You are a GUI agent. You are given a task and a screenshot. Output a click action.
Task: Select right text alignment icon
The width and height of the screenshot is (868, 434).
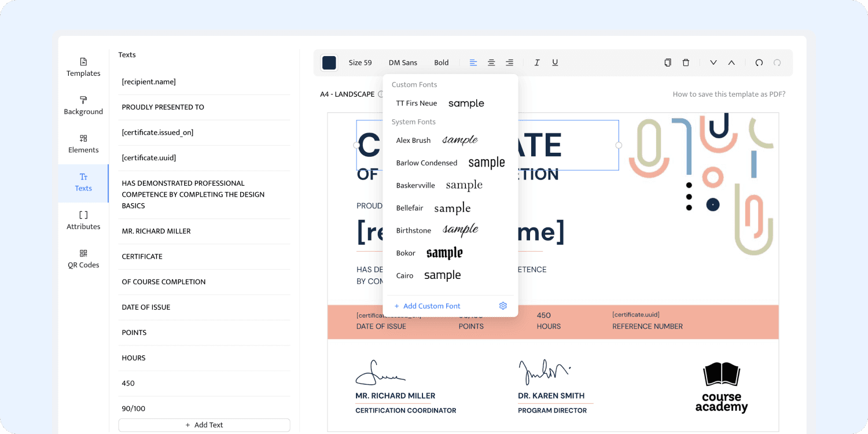[x=509, y=62]
